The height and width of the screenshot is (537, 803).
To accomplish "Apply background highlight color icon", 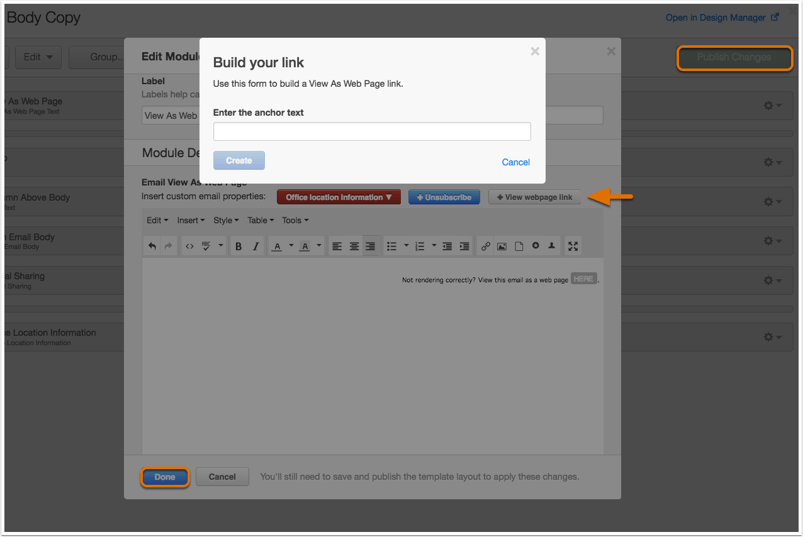I will click(x=305, y=246).
